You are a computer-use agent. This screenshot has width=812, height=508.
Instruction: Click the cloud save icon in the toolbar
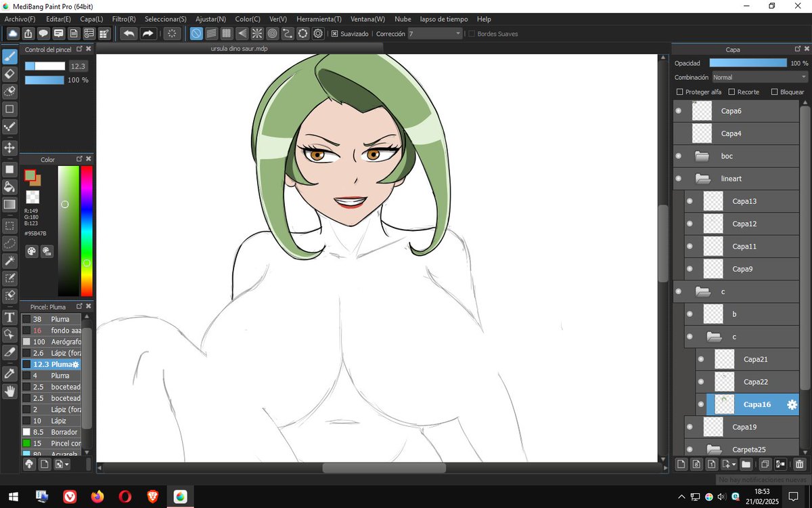coord(12,33)
